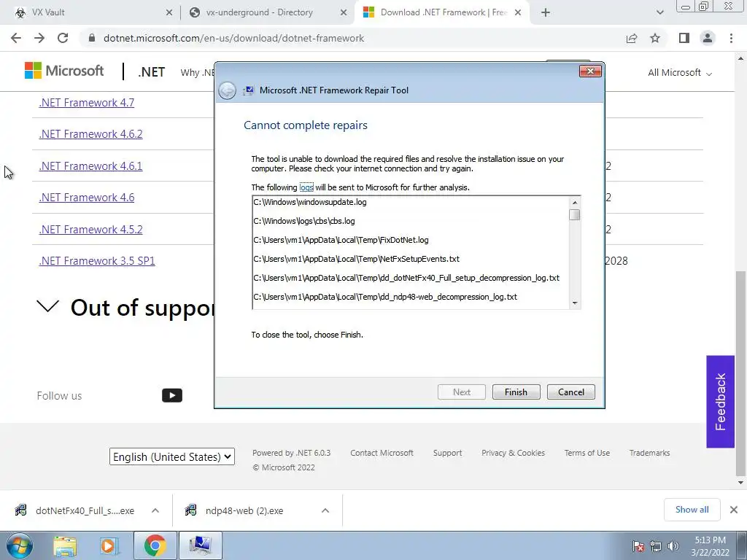Click the YouTube icon under Follow us

pos(172,395)
